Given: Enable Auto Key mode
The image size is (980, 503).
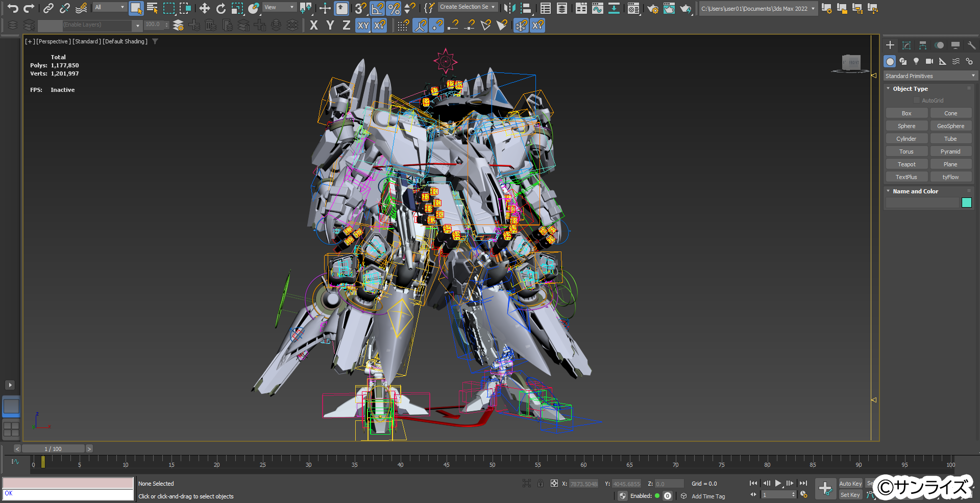Looking at the screenshot, I should (x=850, y=484).
